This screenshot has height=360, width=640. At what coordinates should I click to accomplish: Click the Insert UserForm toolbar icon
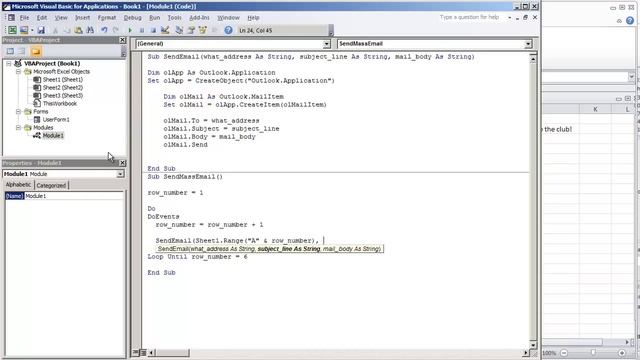24,30
